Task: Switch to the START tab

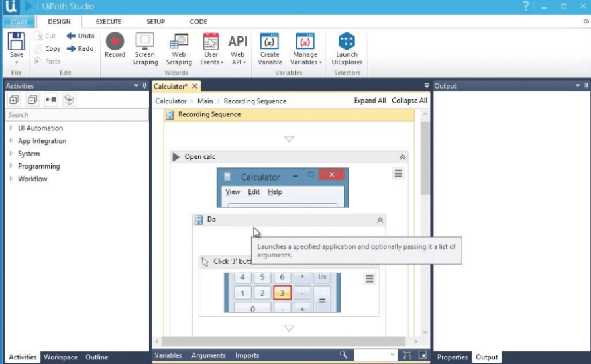Action: [19, 22]
